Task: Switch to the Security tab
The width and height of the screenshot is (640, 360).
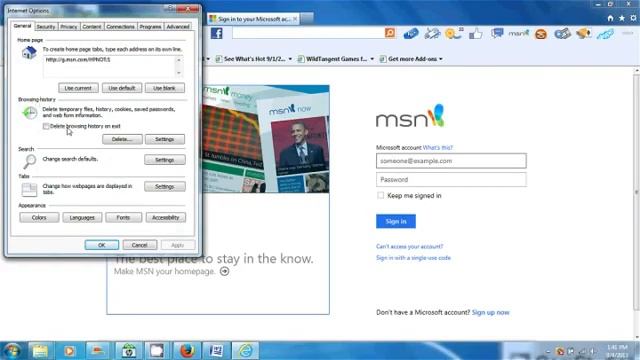Action: click(45, 27)
